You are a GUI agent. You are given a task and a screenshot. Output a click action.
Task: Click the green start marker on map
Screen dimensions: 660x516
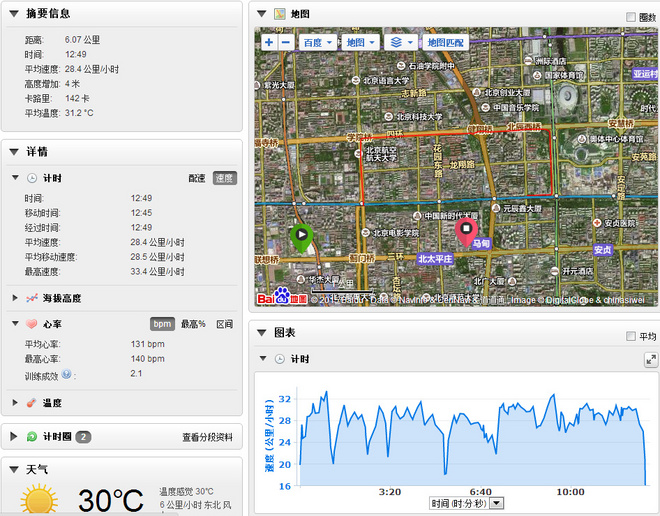[300, 237]
